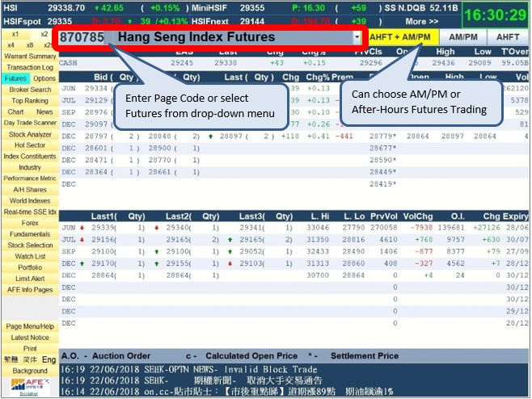Image resolution: width=532 pixels, height=399 pixels.
Task: Open A/H Shares page
Action: [30, 190]
